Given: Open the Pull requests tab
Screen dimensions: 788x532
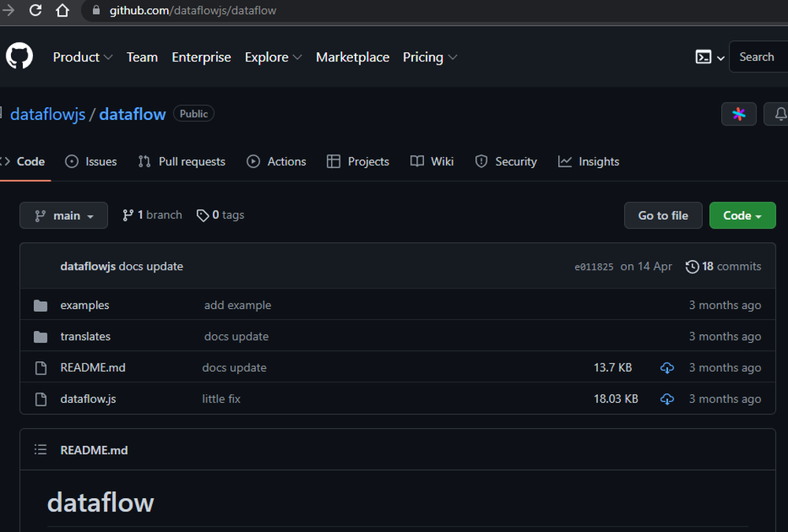Looking at the screenshot, I should (x=182, y=162).
